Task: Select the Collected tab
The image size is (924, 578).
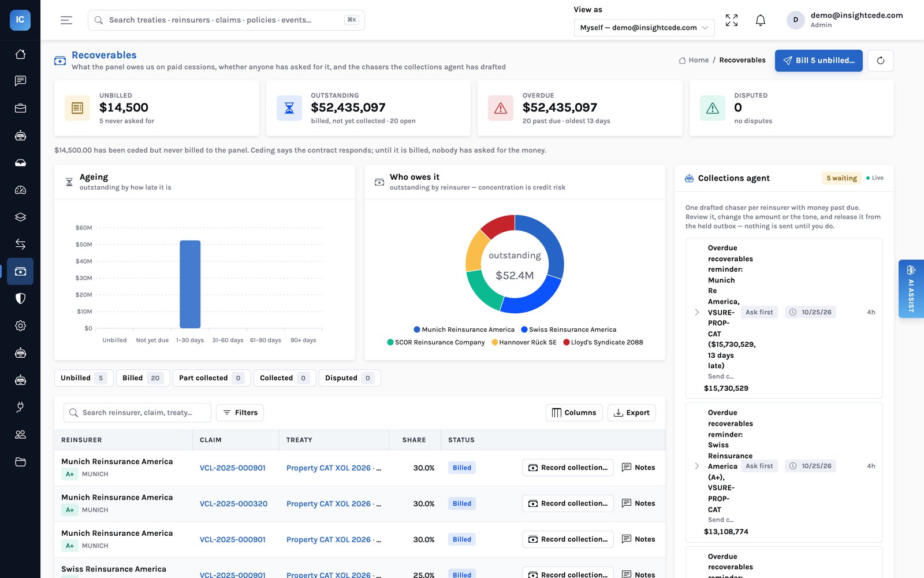Action: tap(285, 378)
